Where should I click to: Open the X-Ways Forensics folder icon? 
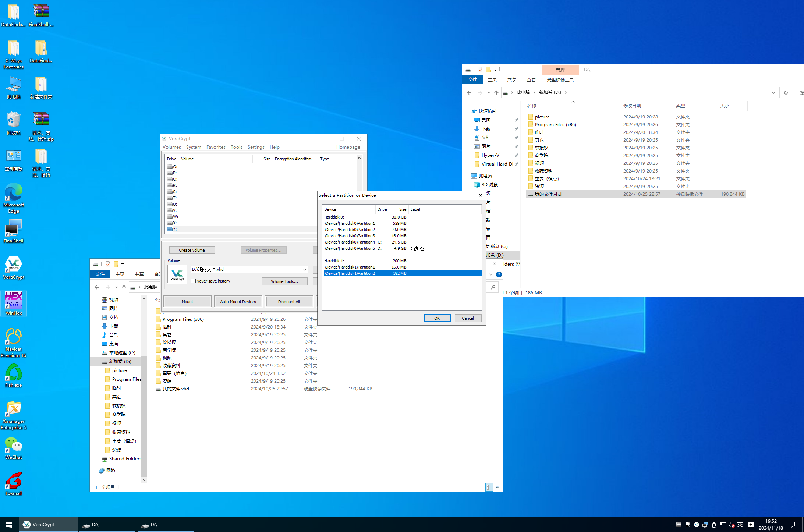click(14, 54)
